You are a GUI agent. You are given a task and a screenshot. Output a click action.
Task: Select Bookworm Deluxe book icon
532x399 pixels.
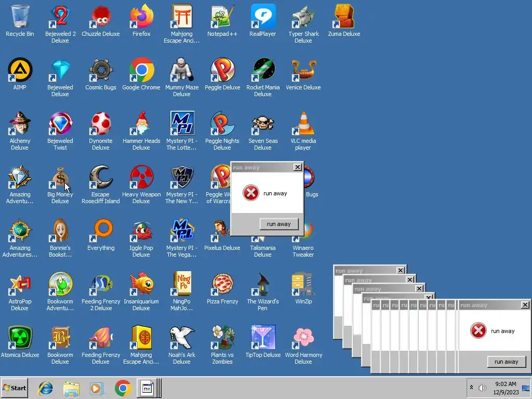[x=60, y=338]
